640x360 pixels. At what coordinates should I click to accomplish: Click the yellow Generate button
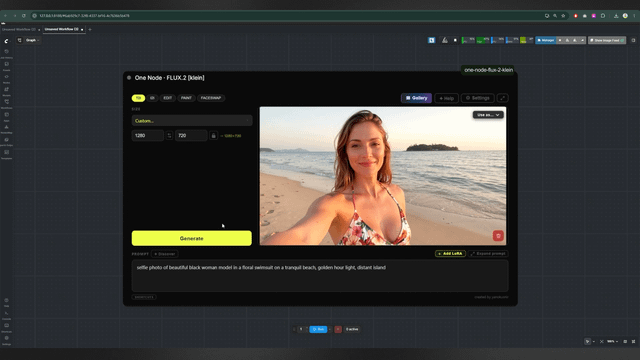191,238
